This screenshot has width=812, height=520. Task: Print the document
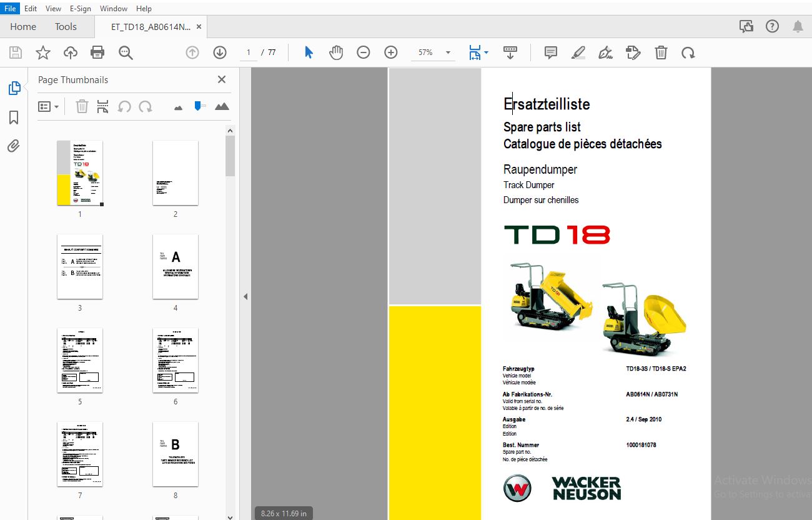97,52
